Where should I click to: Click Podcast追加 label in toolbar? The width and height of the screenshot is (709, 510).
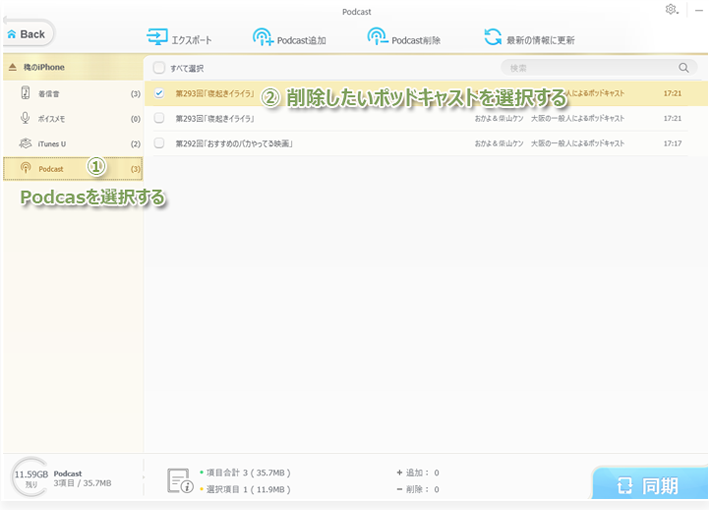tap(301, 40)
